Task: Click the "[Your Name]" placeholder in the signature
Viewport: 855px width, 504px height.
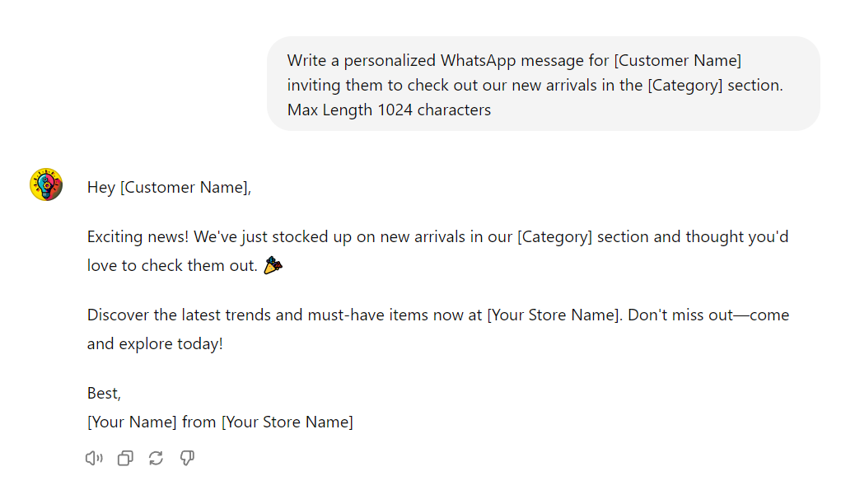Action: point(132,422)
